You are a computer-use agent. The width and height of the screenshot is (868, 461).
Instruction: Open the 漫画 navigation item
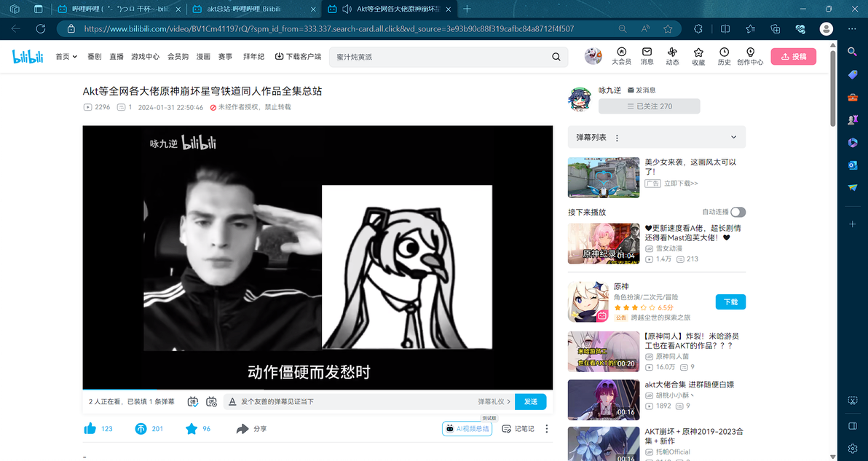pyautogui.click(x=203, y=57)
